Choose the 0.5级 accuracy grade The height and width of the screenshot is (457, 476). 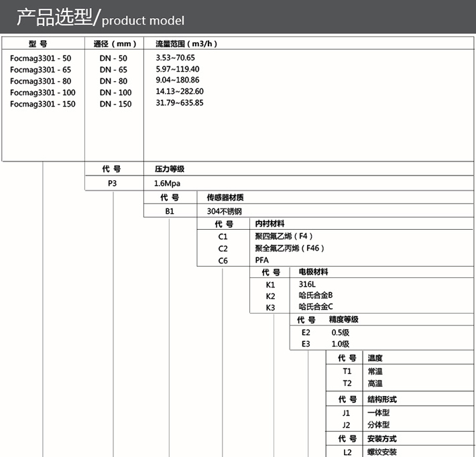(x=341, y=332)
